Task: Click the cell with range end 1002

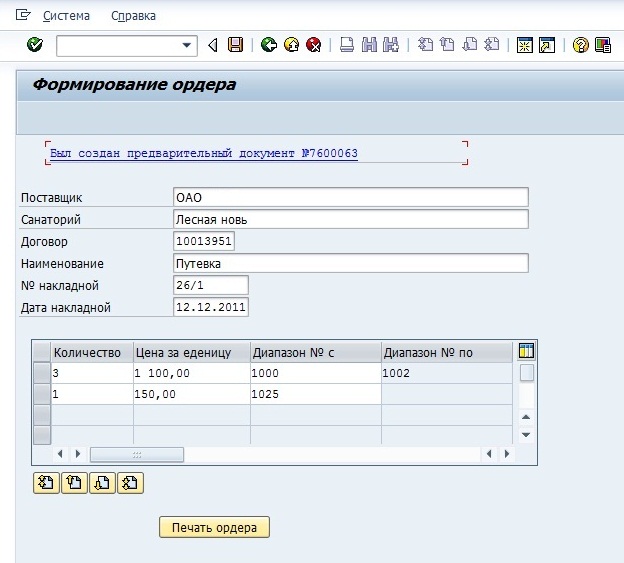Action: coord(447,373)
